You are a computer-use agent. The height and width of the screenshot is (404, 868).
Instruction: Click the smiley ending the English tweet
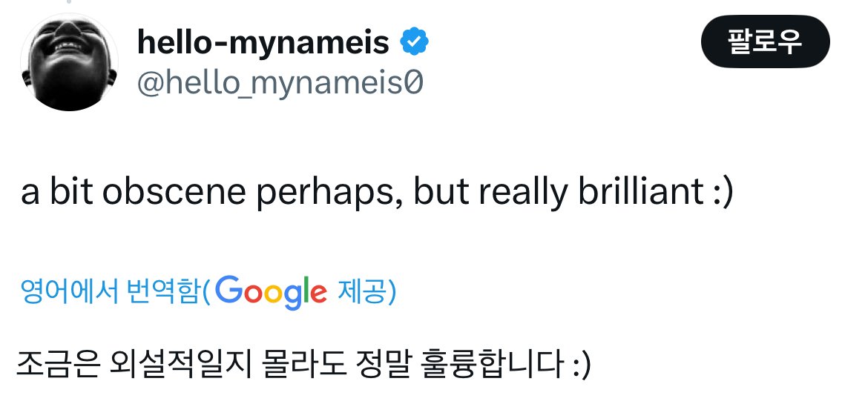tap(720, 193)
